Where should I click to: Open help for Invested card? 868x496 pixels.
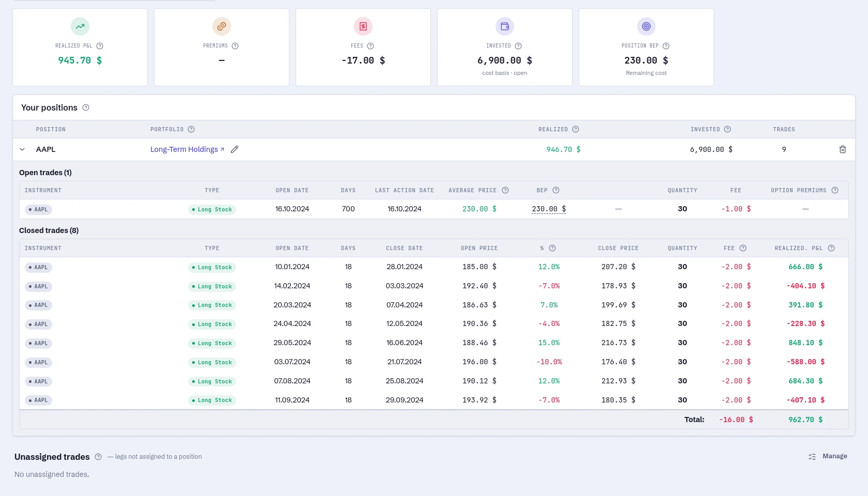coord(518,46)
